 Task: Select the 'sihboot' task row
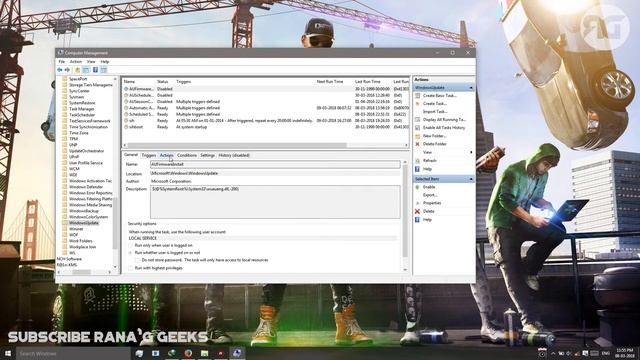(x=265, y=127)
